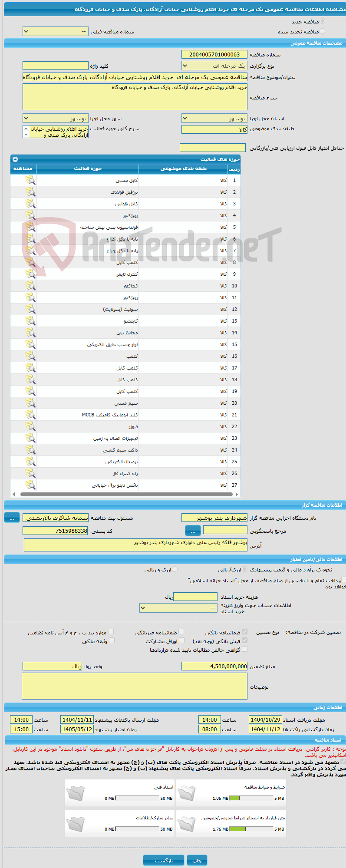Open view icon for row 10 کنتاکتور
The image size is (346, 868).
pyautogui.click(x=30, y=286)
